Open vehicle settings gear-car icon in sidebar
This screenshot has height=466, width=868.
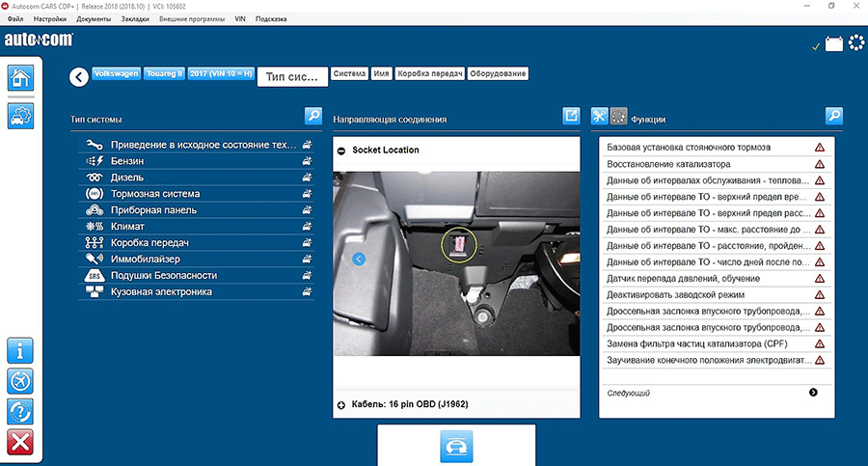pos(20,116)
